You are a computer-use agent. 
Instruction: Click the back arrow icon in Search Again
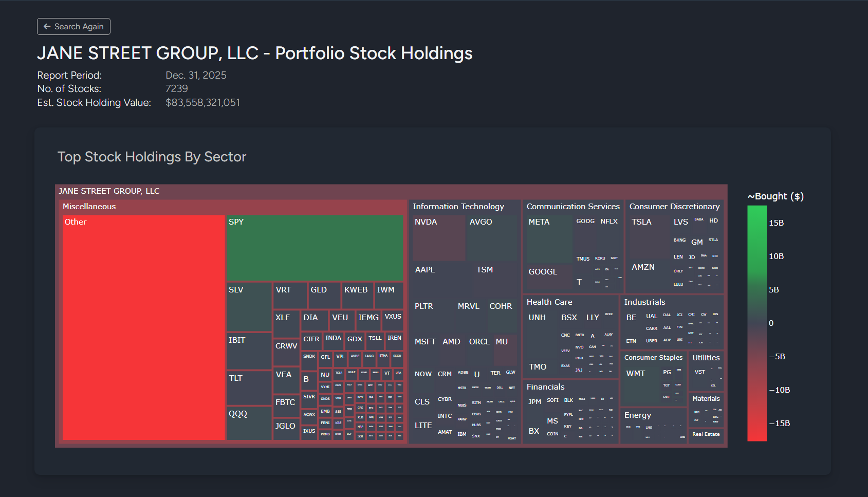[47, 26]
